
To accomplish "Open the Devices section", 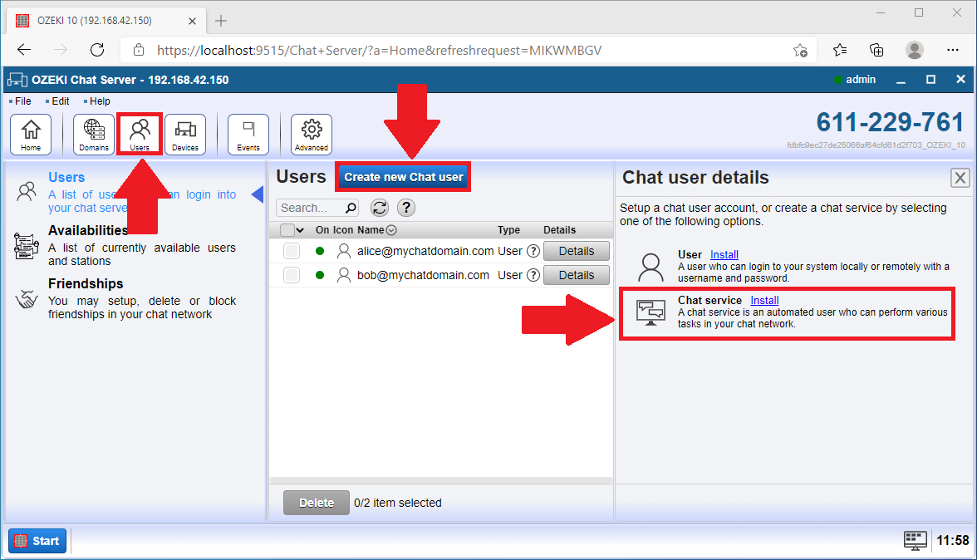I will coord(184,134).
